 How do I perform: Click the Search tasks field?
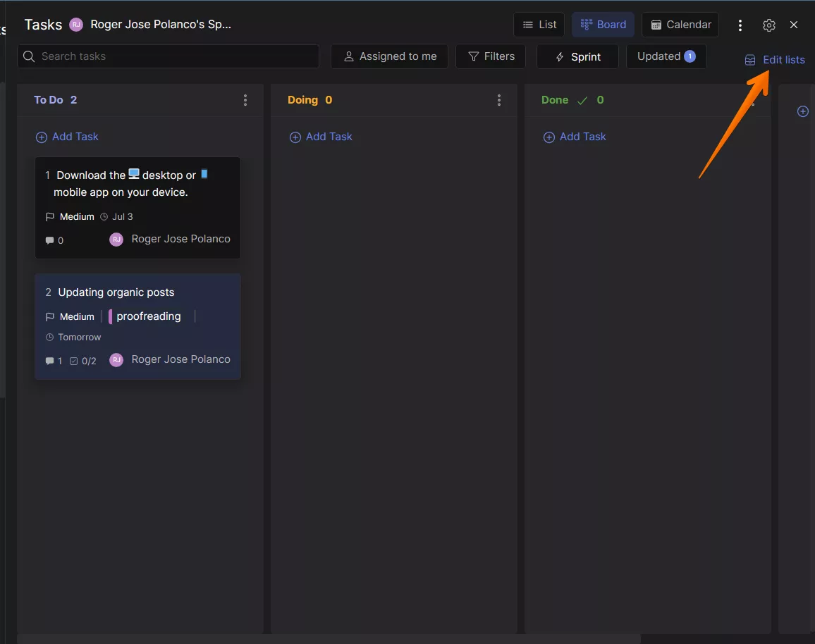coord(169,56)
